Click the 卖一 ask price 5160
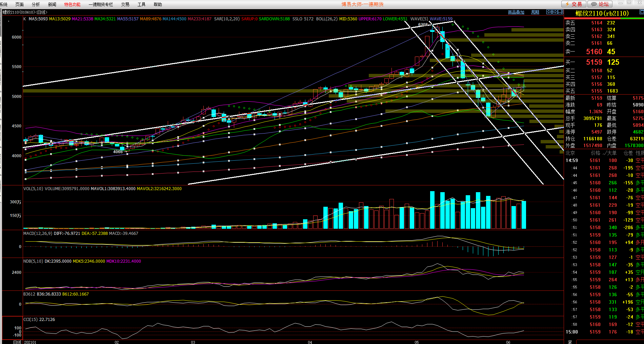 [594, 52]
